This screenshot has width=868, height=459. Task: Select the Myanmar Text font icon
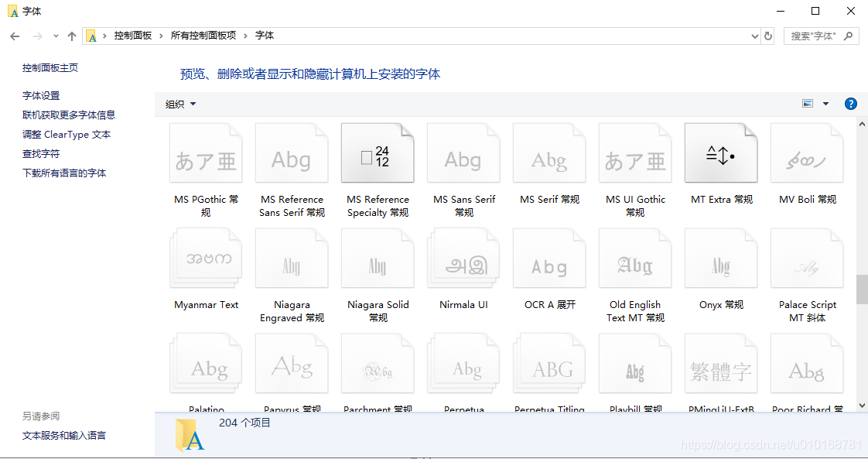click(x=206, y=259)
